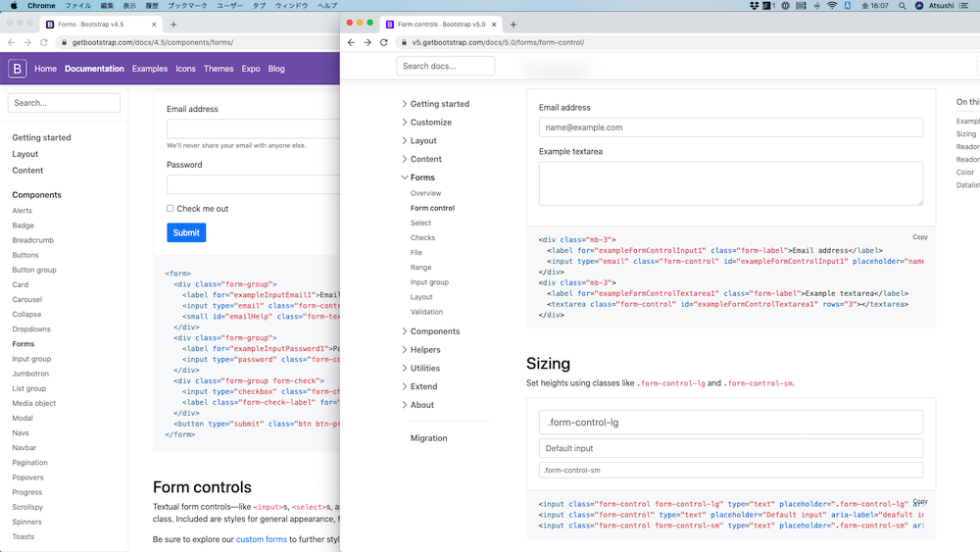Open Checks page under Forms

422,237
